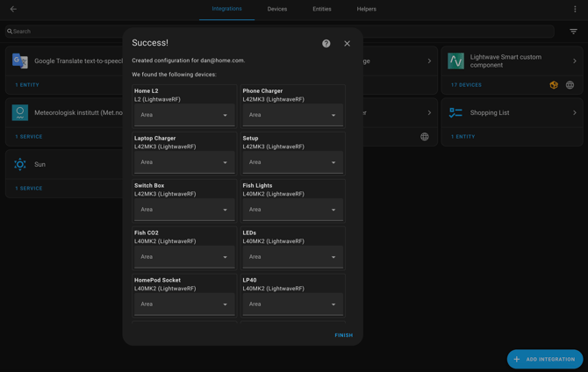Click the Google Translate integration icon

click(20, 61)
